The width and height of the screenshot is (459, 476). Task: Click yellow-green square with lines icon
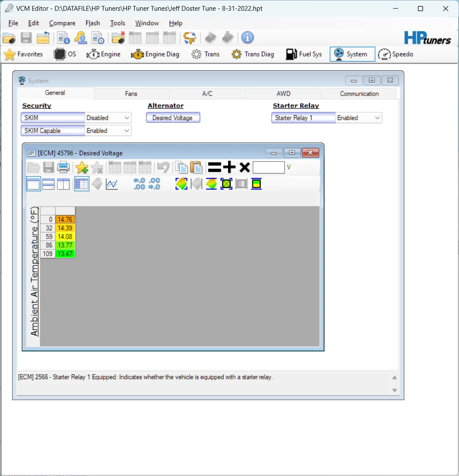pos(257,184)
